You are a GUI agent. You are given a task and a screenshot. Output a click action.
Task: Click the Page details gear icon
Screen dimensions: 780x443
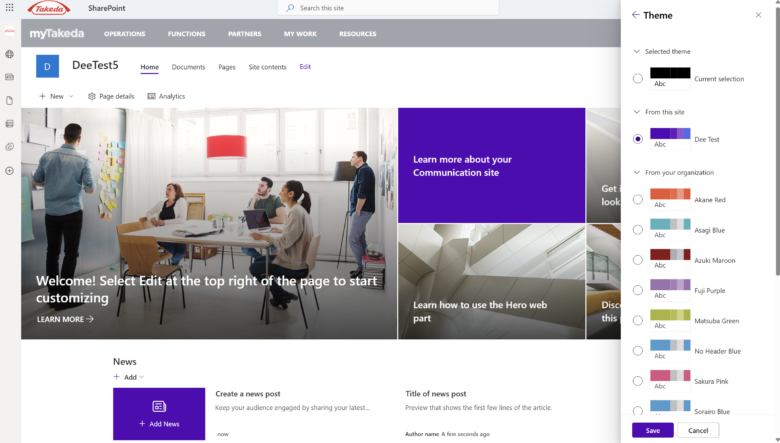(x=92, y=96)
